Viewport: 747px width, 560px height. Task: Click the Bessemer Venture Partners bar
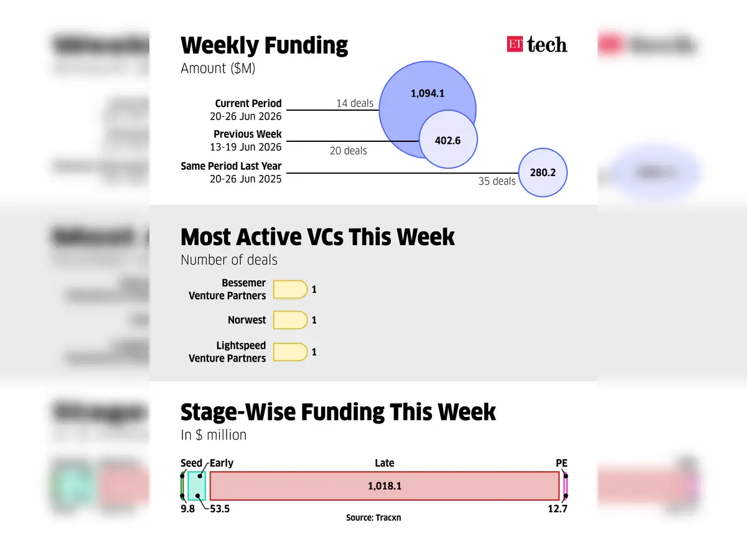pyautogui.click(x=290, y=289)
